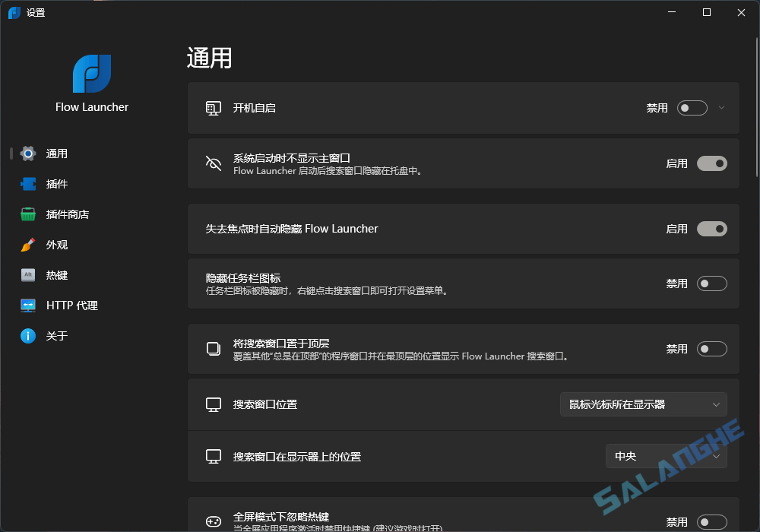The width and height of the screenshot is (760, 532).
Task: Enable the 开机自启 startup toggle
Action: point(692,107)
